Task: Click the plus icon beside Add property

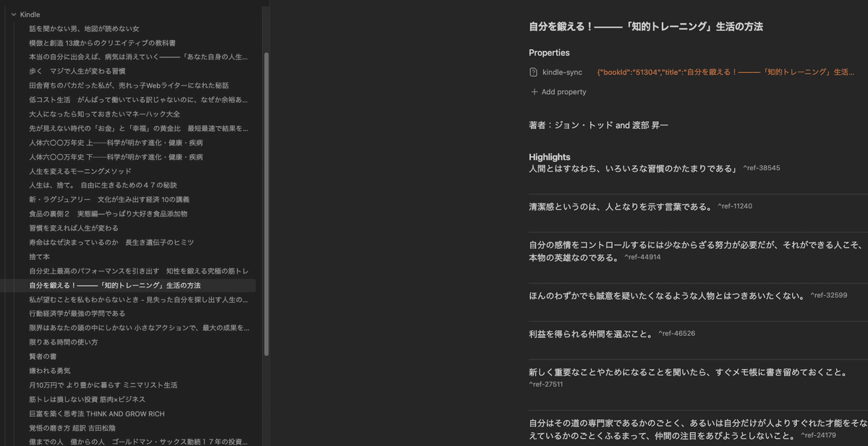Action: coord(534,91)
